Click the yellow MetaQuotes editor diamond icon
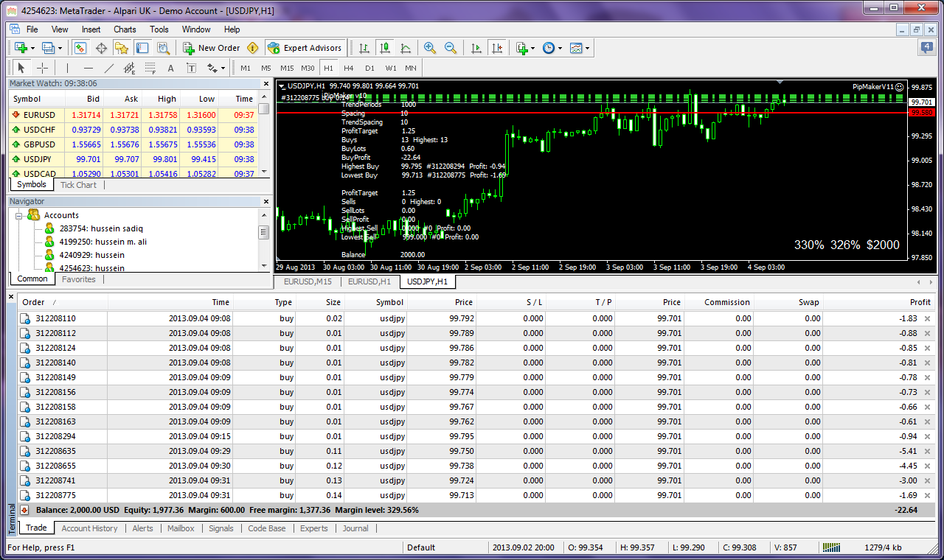 253,48
